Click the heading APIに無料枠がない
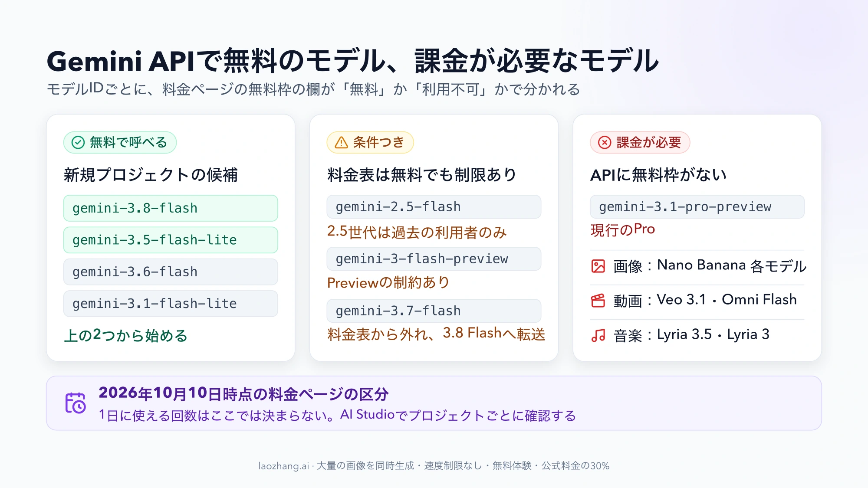Screen dimensions: 868x488 pos(658,175)
